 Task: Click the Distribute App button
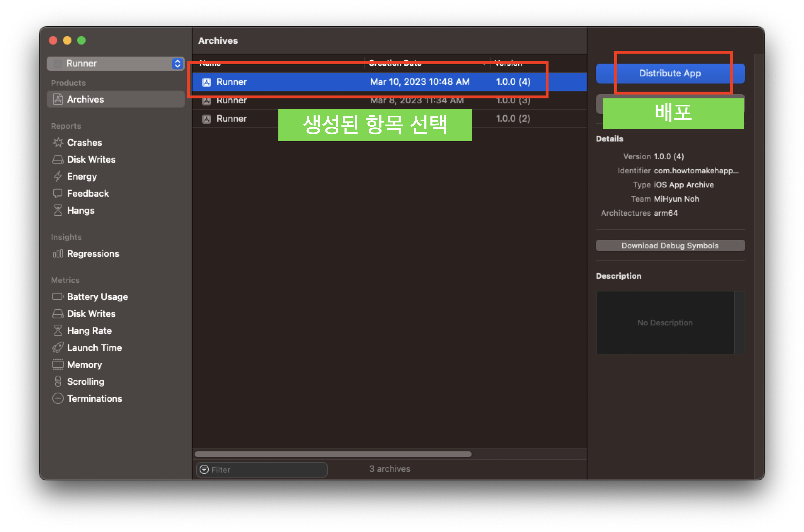pos(670,73)
